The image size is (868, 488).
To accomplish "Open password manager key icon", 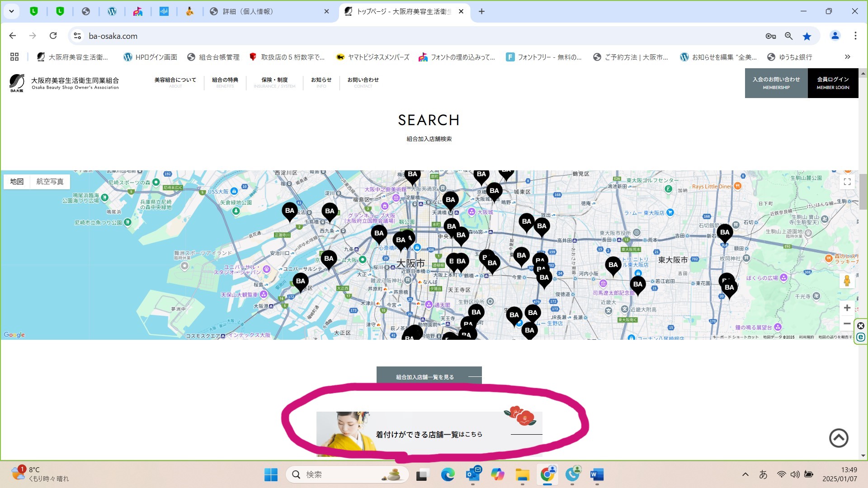I will click(770, 36).
